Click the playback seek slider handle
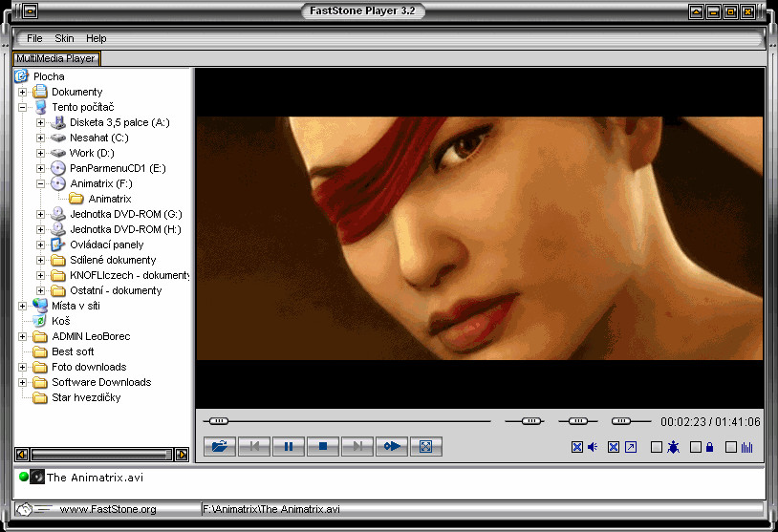The width and height of the screenshot is (778, 532). [219, 421]
